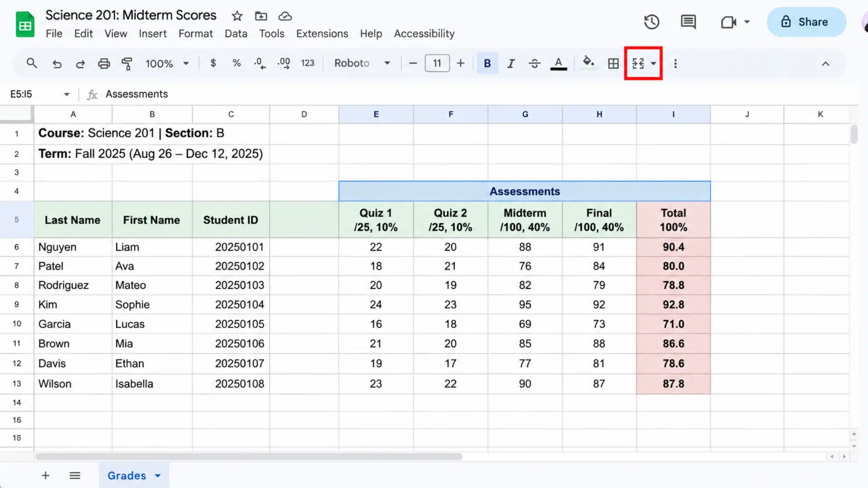This screenshot has width=868, height=488.
Task: Check cloud save status icon
Action: click(x=285, y=16)
